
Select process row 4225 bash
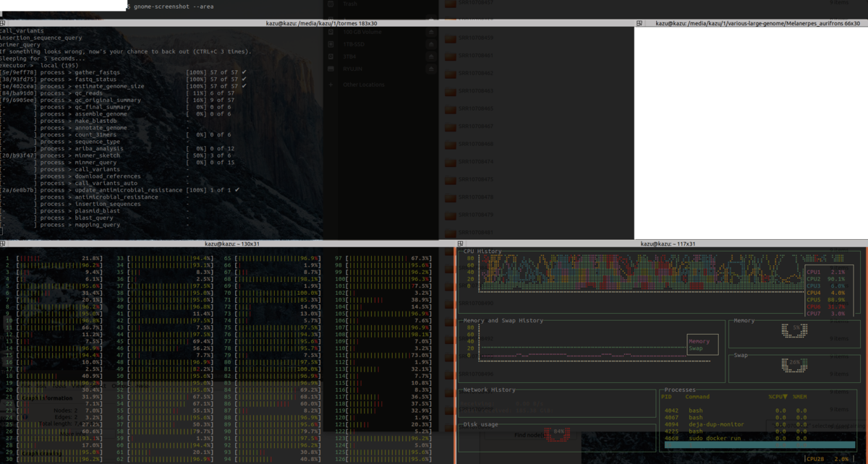[759, 431]
